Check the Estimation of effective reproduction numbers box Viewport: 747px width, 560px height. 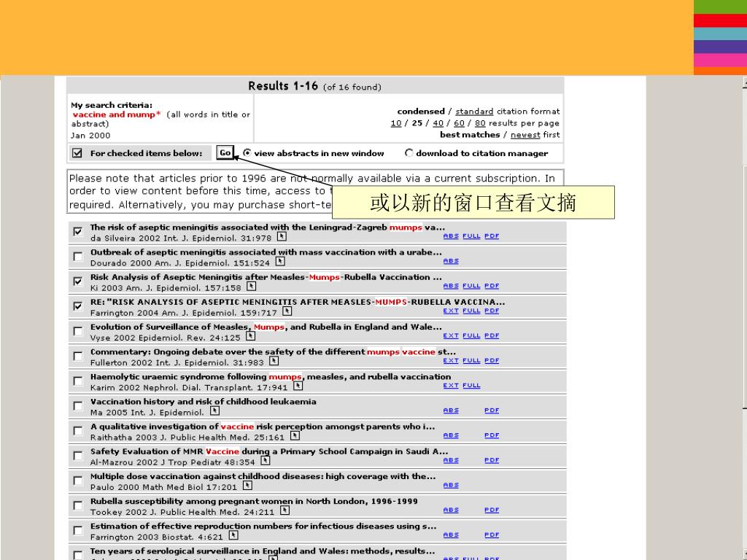coord(78,531)
